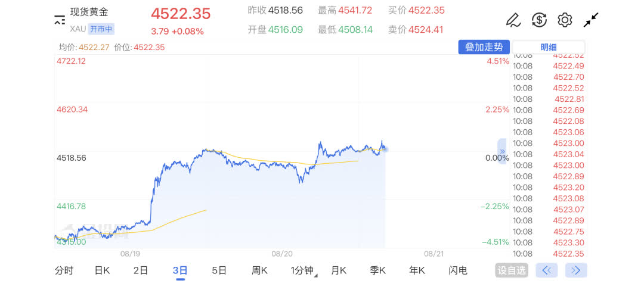Click the latest price dot on chart
This screenshot has height=296, width=644.
tap(385, 149)
